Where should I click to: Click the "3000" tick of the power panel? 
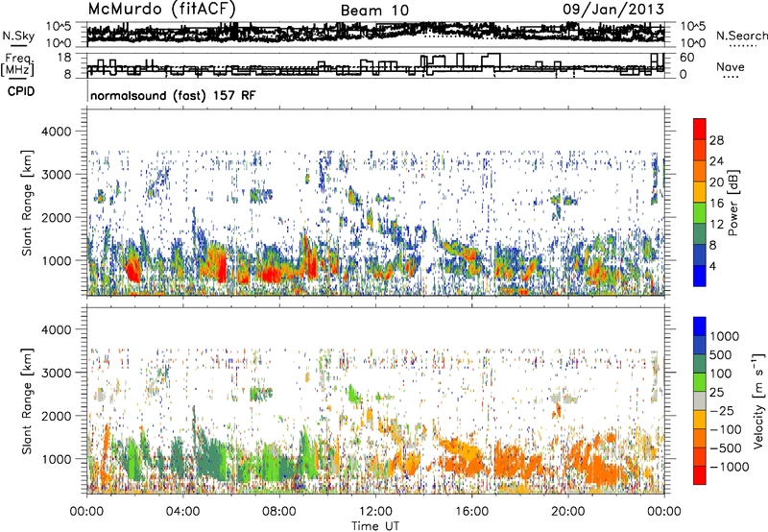(56, 175)
